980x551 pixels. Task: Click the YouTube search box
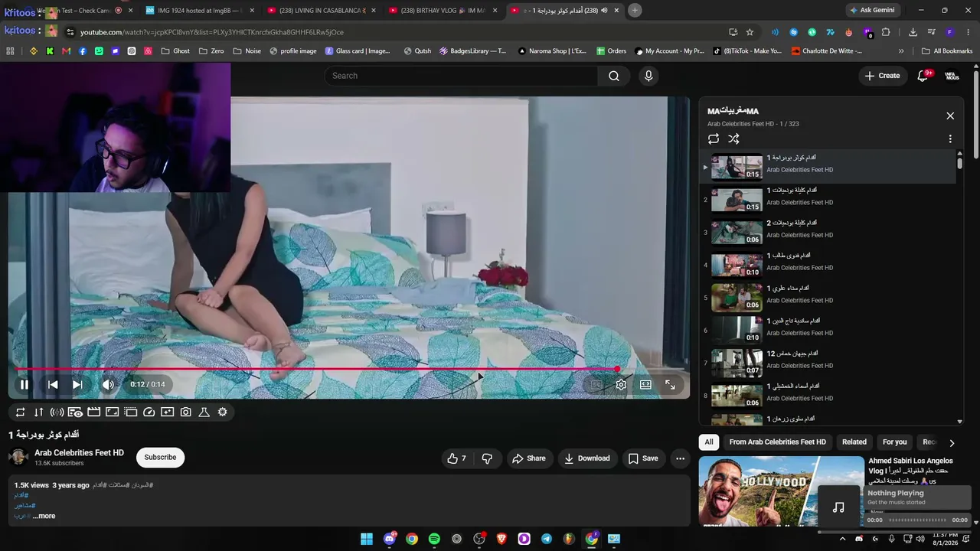[461, 76]
